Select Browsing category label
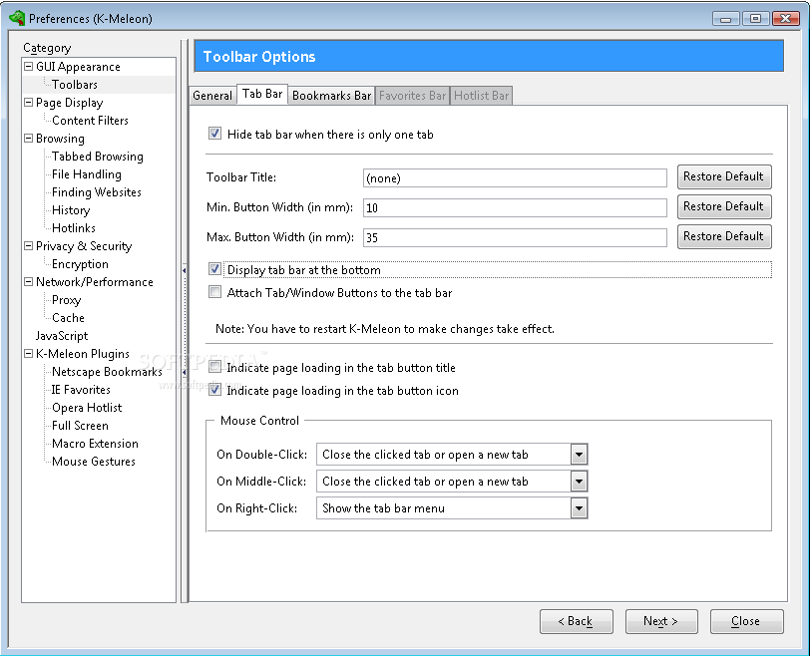 [60, 139]
